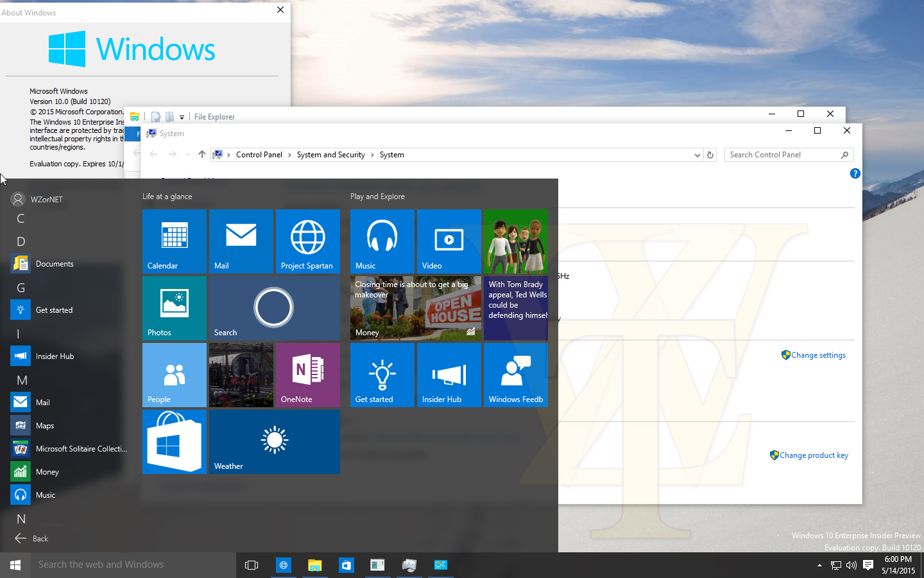This screenshot has height=578, width=924.
Task: Open Music from the apps list
Action: [x=69, y=495]
